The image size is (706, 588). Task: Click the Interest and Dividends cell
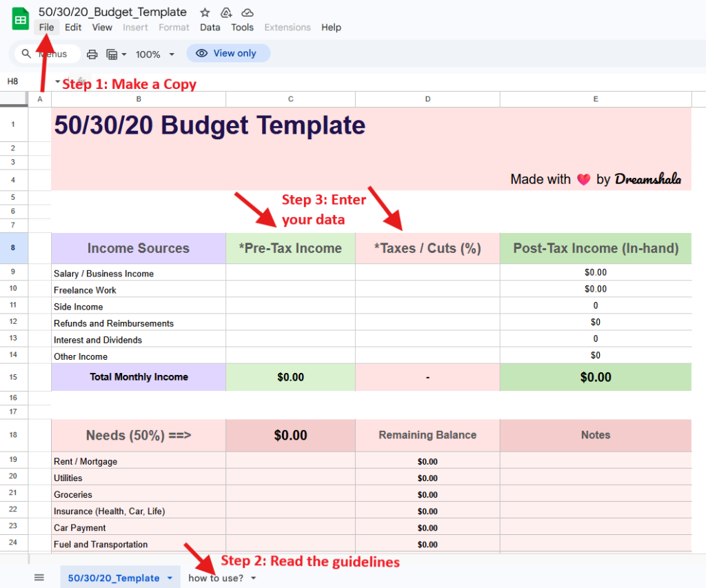pyautogui.click(x=139, y=339)
